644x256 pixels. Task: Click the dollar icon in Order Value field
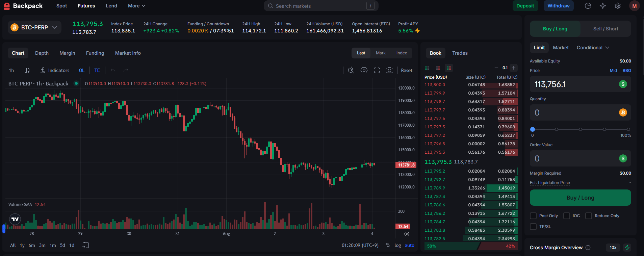(x=623, y=158)
